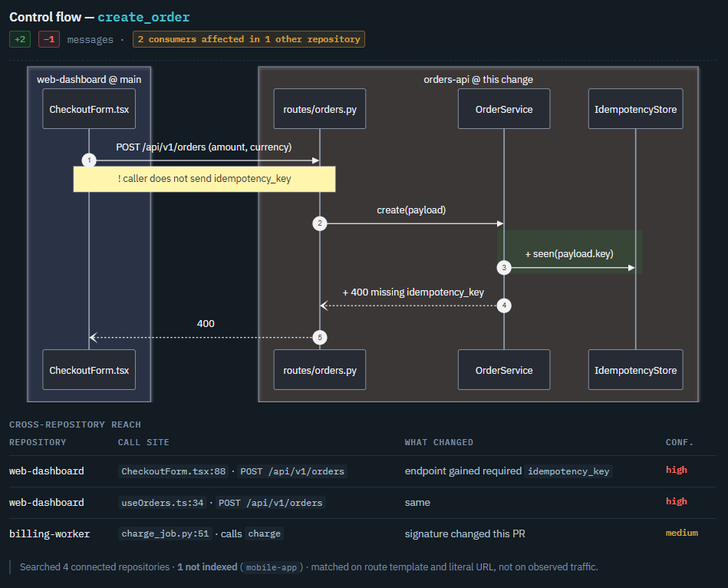Click step 1 circle marker
This screenshot has width=728, height=588.
(x=89, y=160)
